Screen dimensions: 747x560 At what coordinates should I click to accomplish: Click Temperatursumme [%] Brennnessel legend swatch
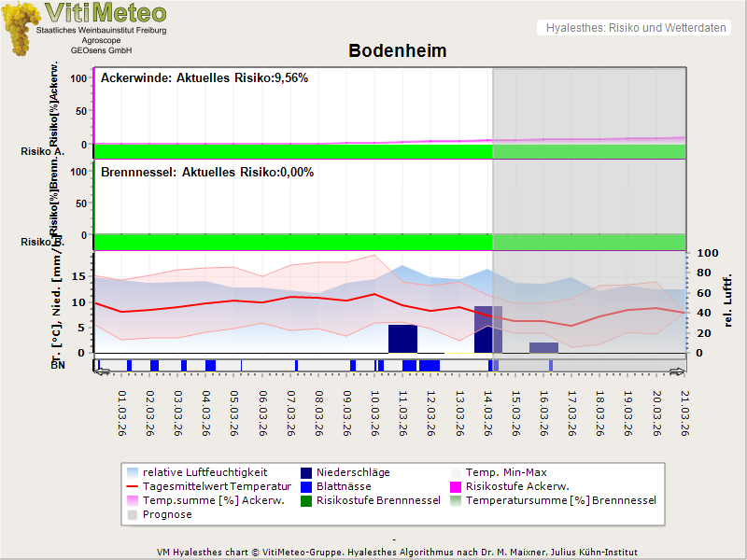click(x=457, y=501)
